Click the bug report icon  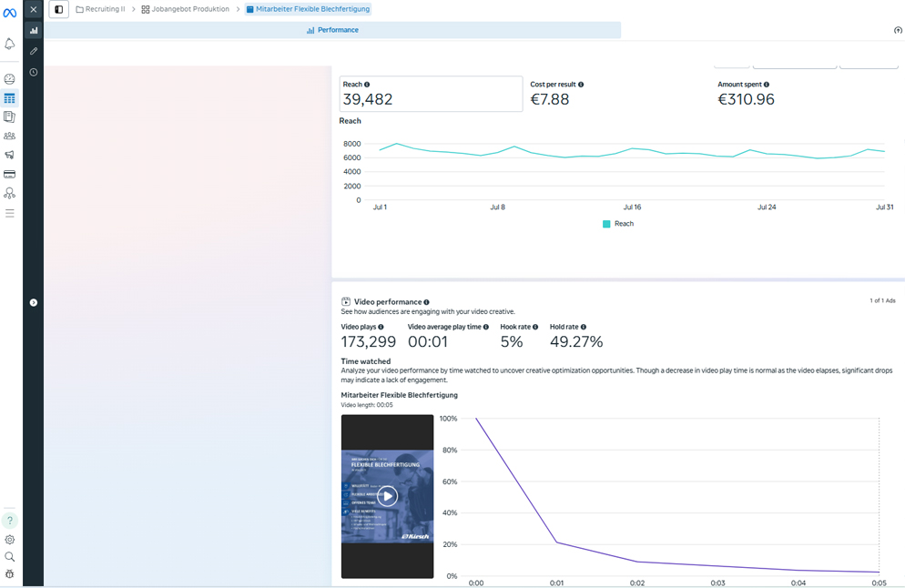click(10, 574)
